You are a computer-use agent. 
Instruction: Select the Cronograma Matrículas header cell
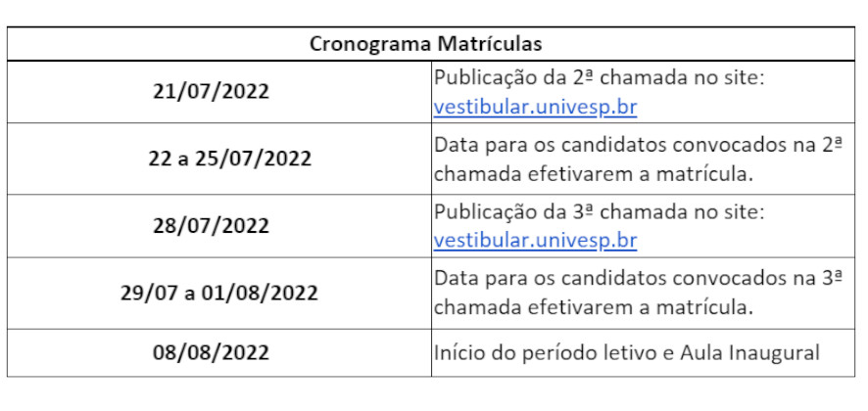(x=431, y=44)
